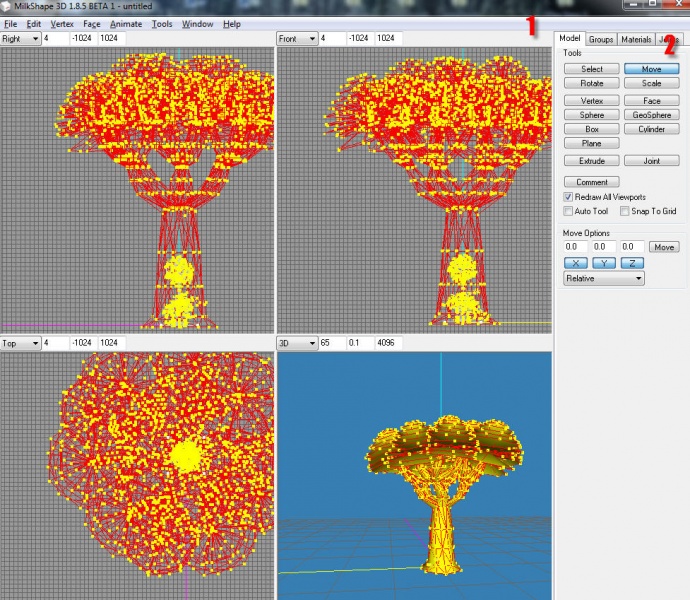
Task: Expand the 3D viewport view dropdown
Action: (x=297, y=343)
